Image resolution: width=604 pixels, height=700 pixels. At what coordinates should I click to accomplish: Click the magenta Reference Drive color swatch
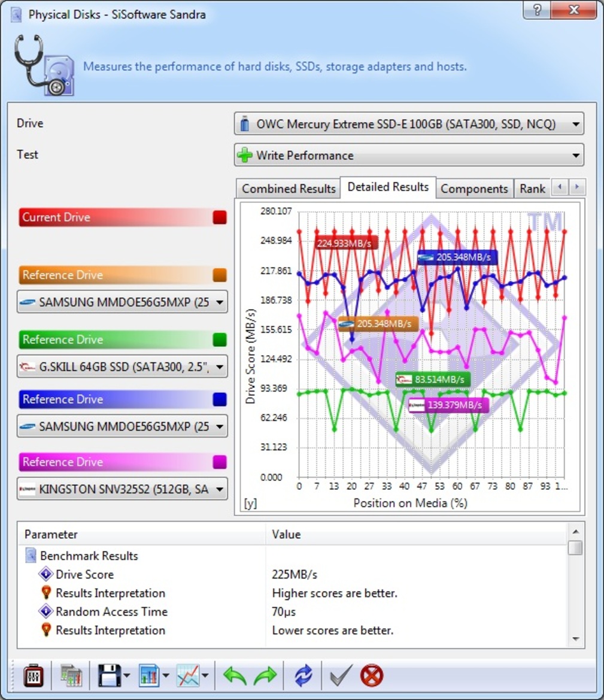219,462
